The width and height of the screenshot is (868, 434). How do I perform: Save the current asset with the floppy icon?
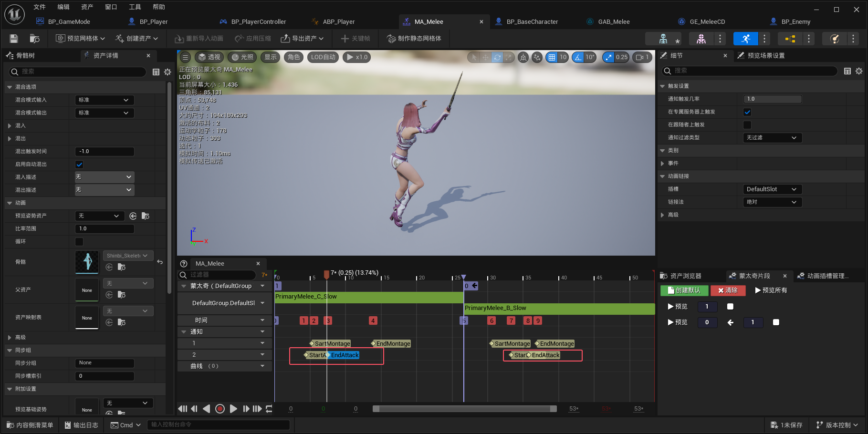click(14, 39)
